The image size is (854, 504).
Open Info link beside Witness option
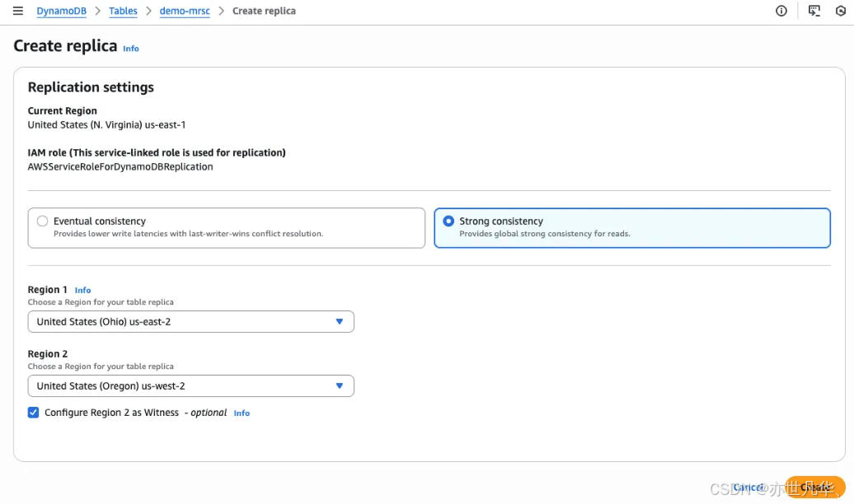click(x=242, y=413)
